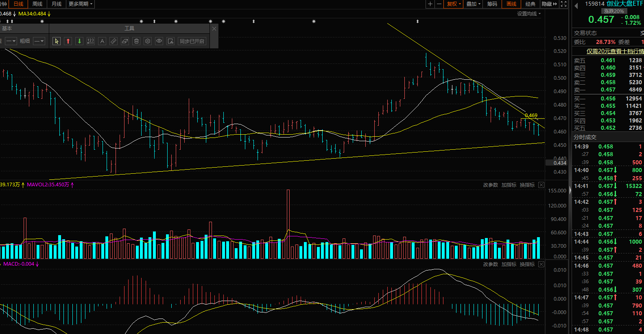Click the 买一 0.456 order row
Viewport: 644px width, 334px height.
point(608,98)
